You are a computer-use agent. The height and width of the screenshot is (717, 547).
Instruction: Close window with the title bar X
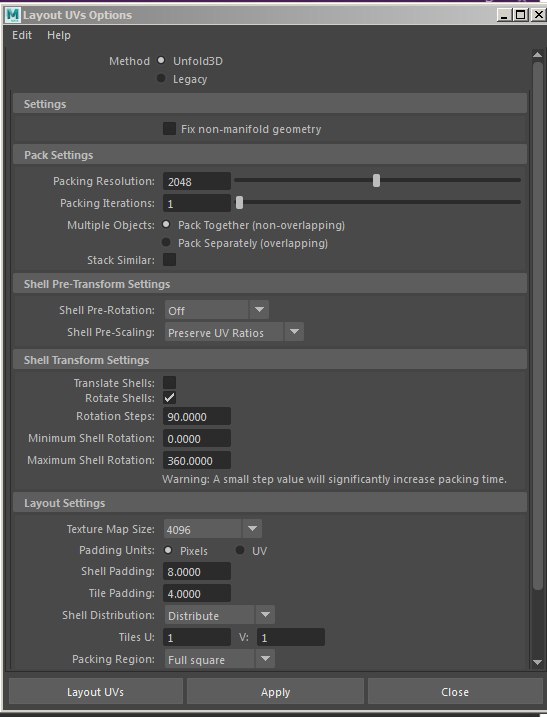click(538, 15)
